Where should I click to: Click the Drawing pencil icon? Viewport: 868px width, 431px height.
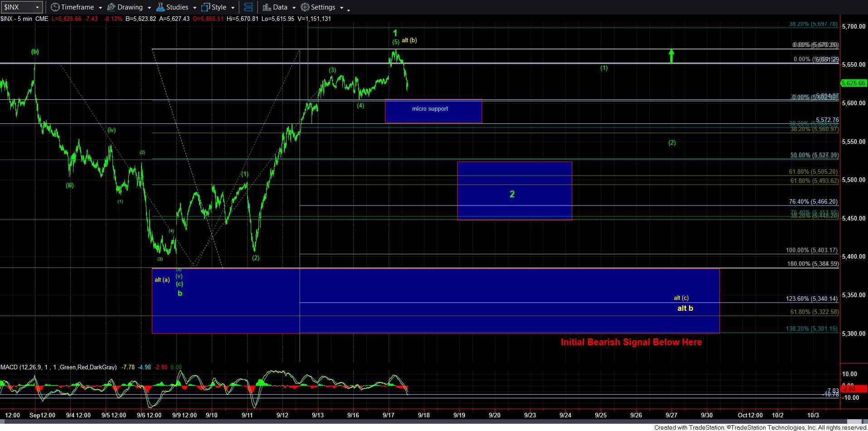coord(111,7)
